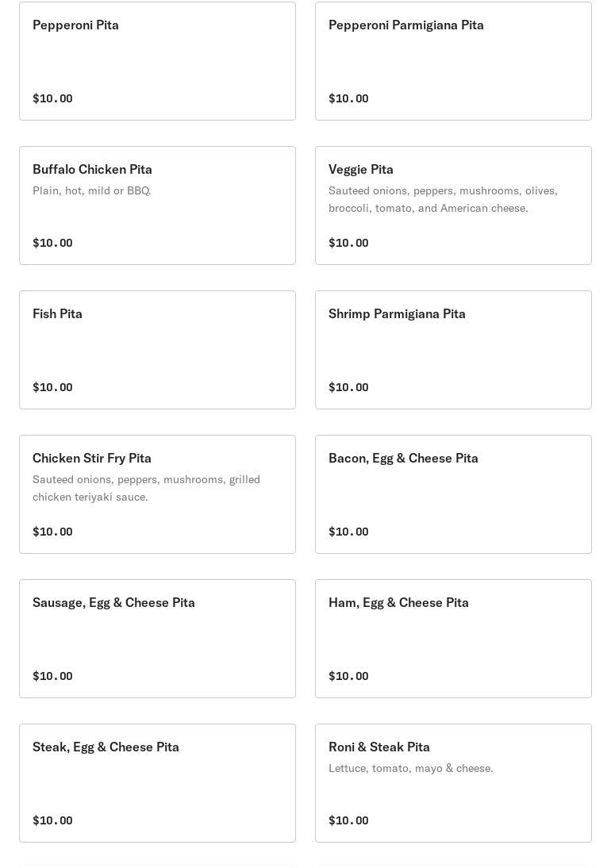Click the Chicken Stir Fry Pita description

pyautogui.click(x=146, y=488)
